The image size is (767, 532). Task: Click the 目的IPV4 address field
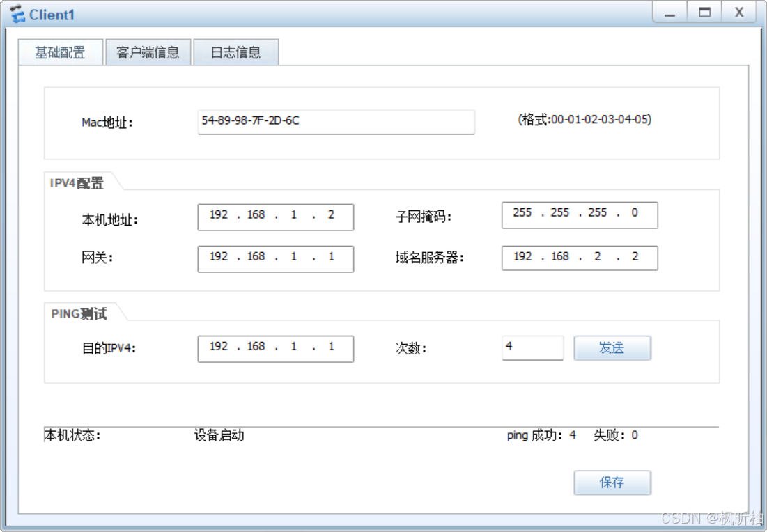coord(275,349)
